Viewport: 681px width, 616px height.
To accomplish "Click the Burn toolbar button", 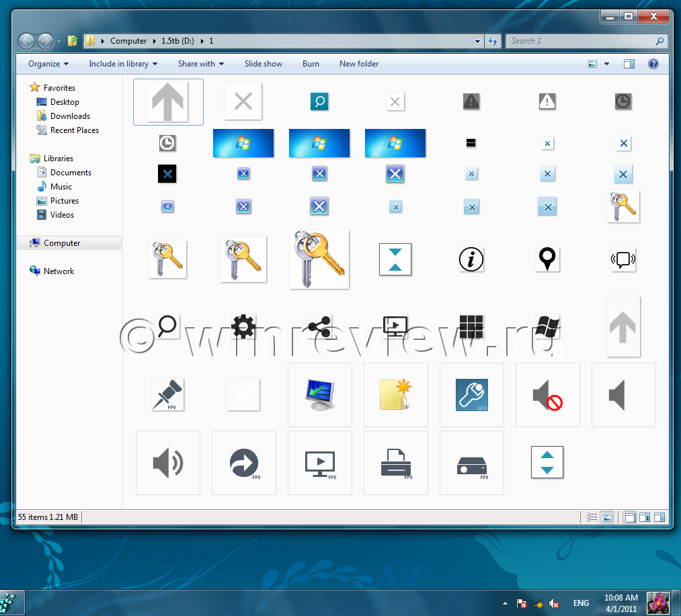I will click(x=311, y=64).
